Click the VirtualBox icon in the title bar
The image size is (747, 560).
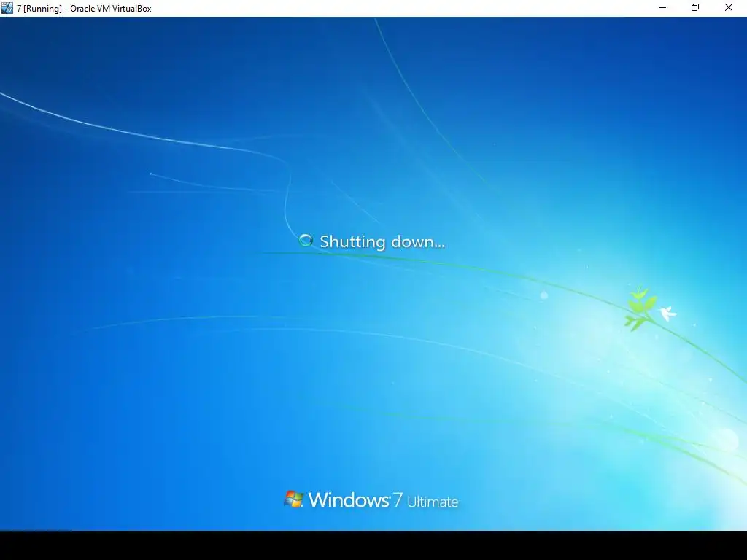[7, 8]
